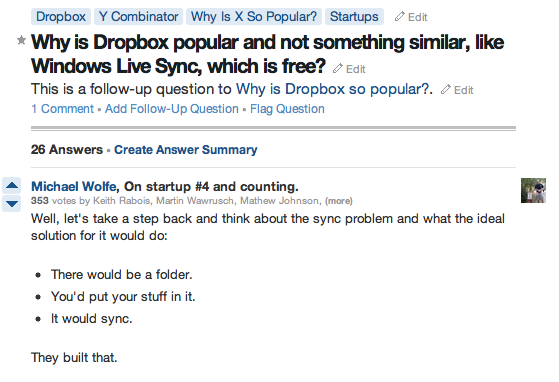The image size is (559, 382).
Task: Downvote Michael Wolfe's answer
Action: click(12, 203)
